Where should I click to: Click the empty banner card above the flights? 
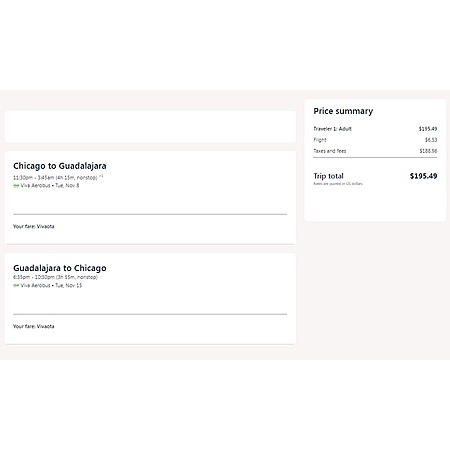[x=150, y=127]
